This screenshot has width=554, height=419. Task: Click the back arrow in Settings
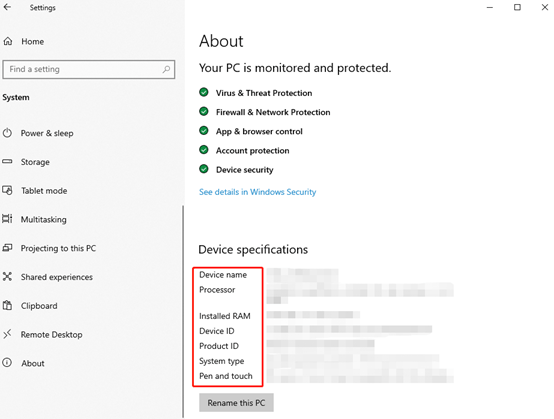tap(7, 7)
